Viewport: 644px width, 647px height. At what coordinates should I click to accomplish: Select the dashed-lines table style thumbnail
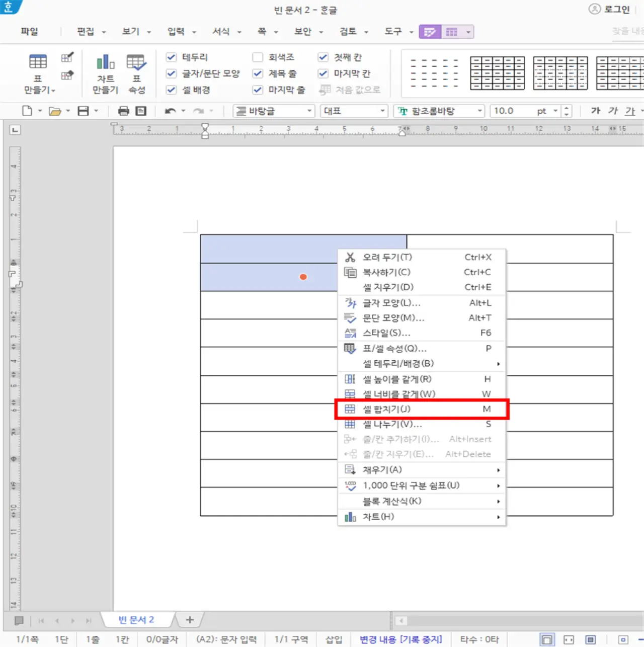(434, 73)
